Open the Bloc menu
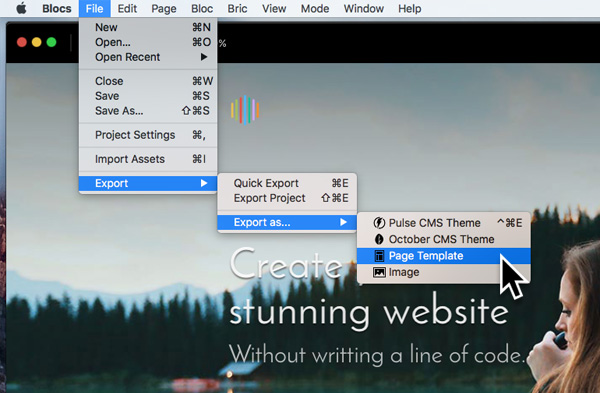 tap(202, 8)
